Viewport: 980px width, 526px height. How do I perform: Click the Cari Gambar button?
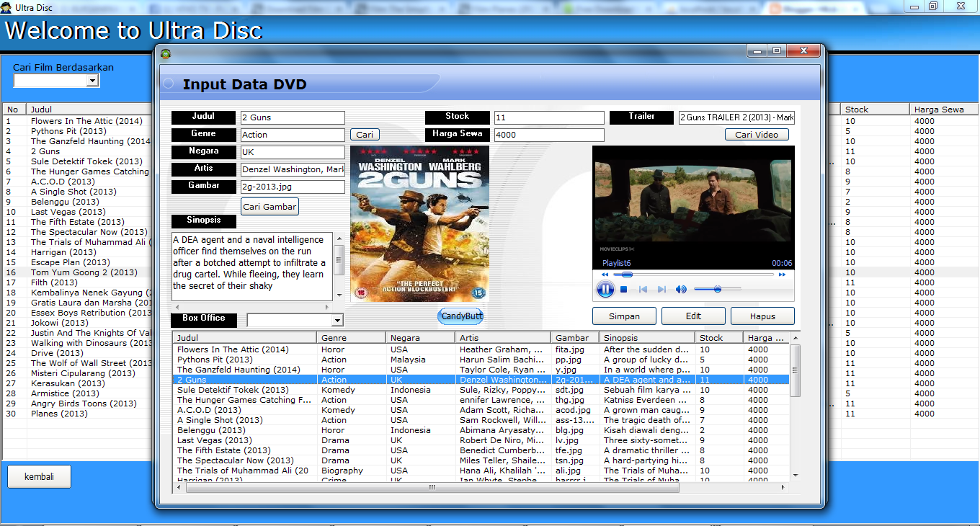(269, 205)
